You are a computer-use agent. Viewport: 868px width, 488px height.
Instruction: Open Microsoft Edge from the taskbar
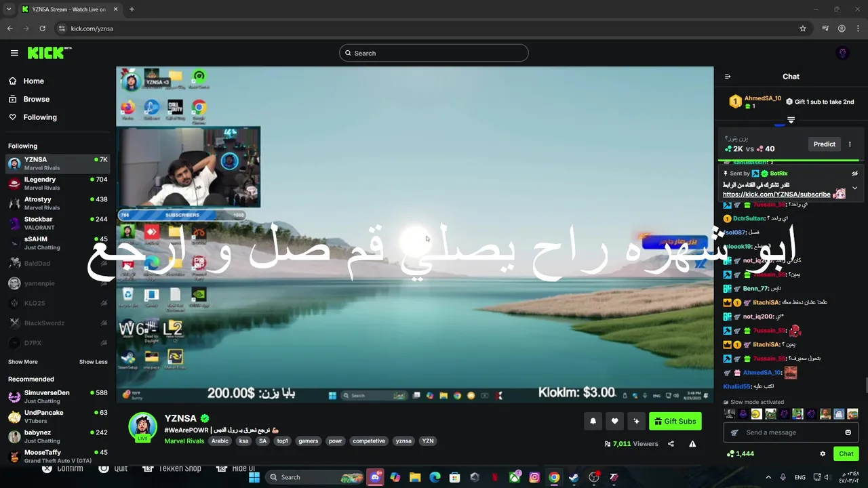(435, 477)
